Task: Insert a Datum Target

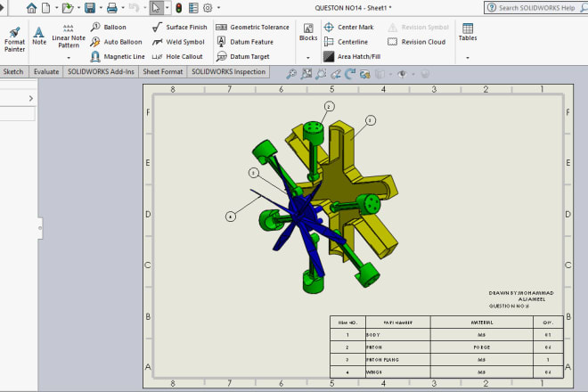Action: pos(243,57)
